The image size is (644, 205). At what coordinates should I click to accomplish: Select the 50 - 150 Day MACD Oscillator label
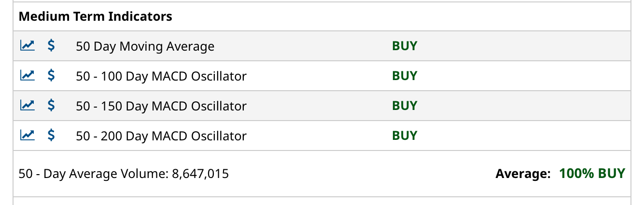(161, 106)
